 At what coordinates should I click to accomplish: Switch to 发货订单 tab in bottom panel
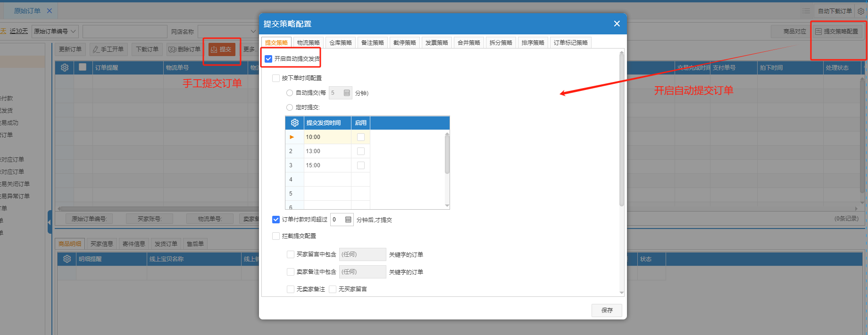coord(166,244)
